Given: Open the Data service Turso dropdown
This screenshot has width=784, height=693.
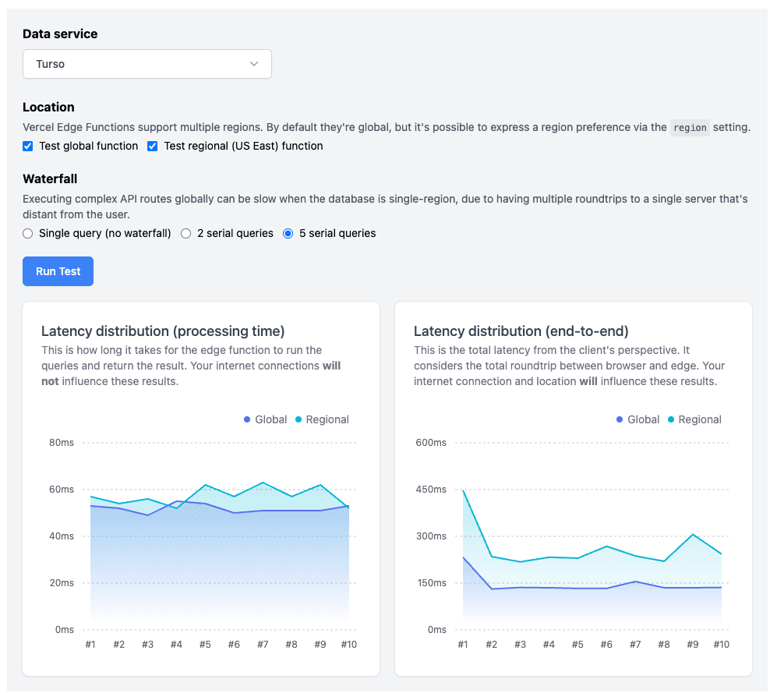Looking at the screenshot, I should (147, 64).
